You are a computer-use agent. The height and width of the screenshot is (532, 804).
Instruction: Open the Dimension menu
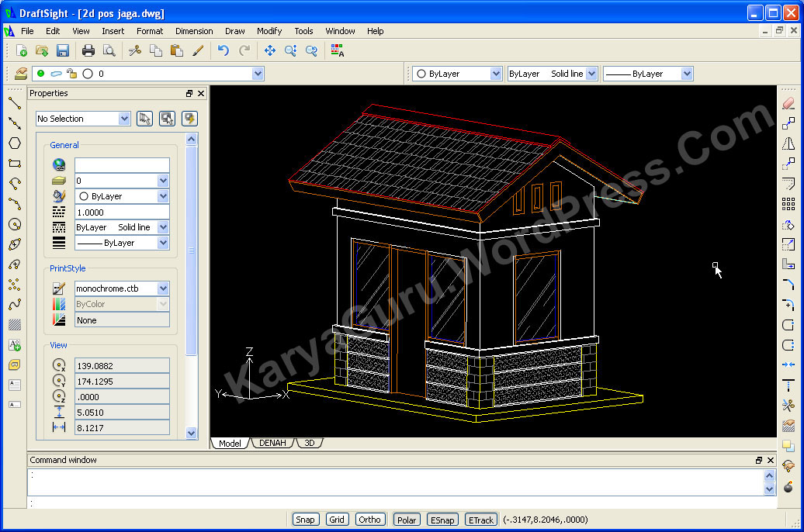(x=194, y=31)
